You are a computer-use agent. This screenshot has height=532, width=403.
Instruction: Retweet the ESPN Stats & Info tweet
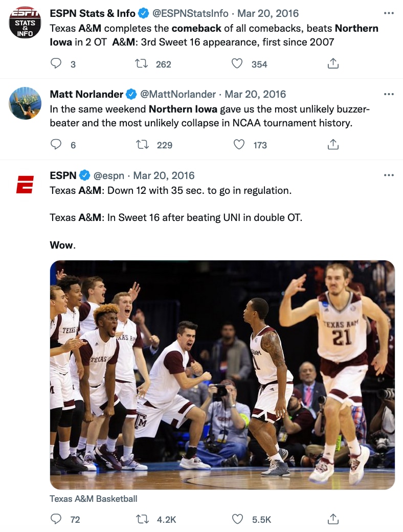coord(141,64)
